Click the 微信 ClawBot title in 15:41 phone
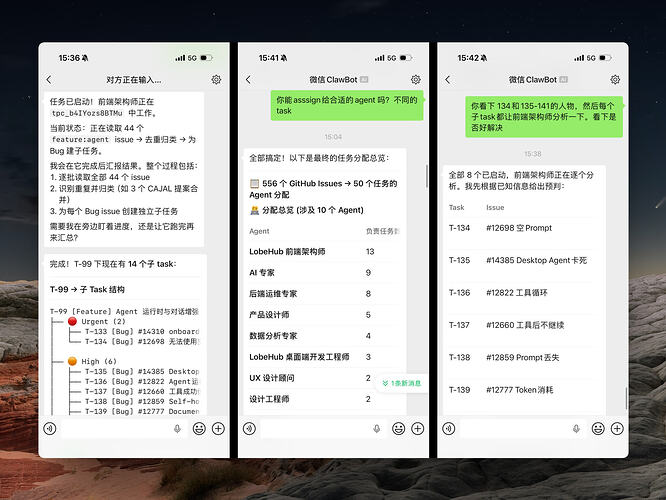 pyautogui.click(x=333, y=79)
